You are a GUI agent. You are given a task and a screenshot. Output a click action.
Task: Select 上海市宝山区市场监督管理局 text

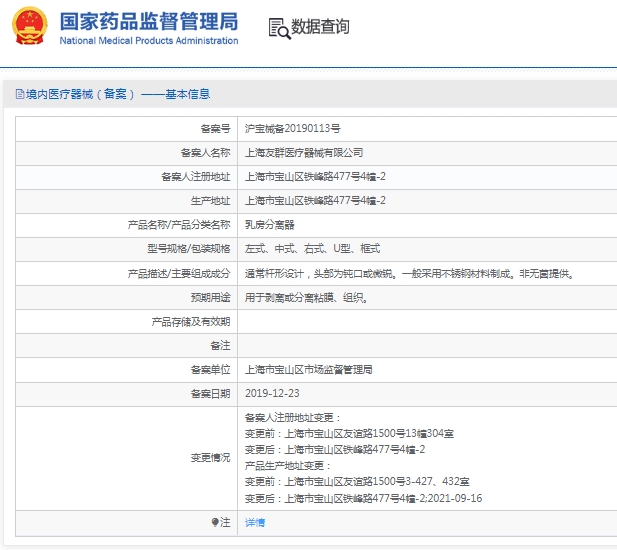pyautogui.click(x=308, y=370)
